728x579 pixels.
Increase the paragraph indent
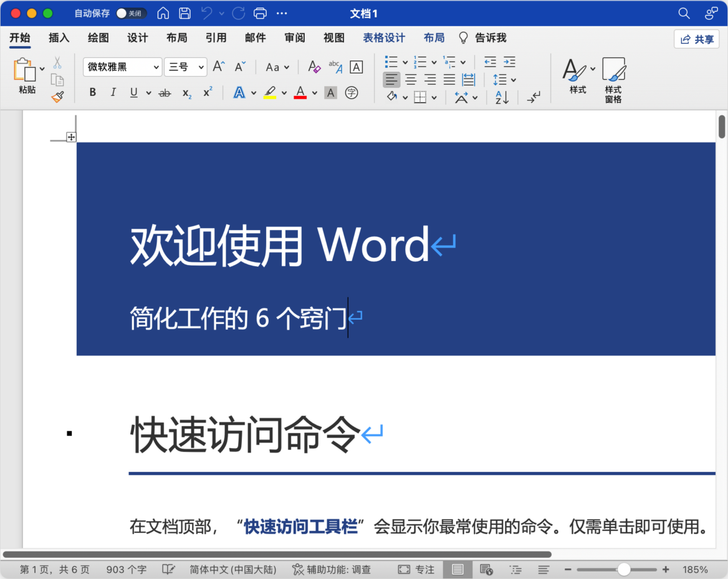pyautogui.click(x=509, y=62)
